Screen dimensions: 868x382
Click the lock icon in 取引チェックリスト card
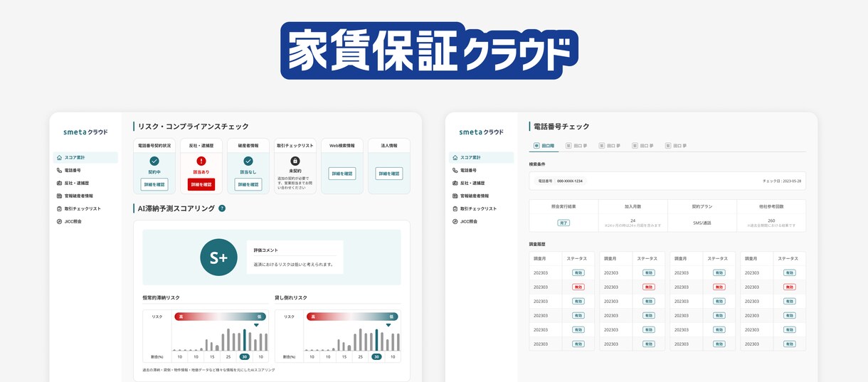[x=295, y=161]
